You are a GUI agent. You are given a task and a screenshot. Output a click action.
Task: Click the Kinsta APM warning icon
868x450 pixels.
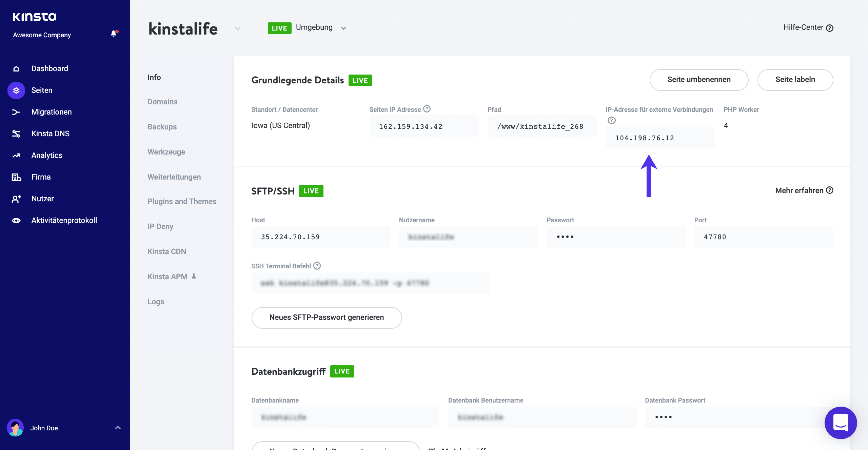(194, 276)
